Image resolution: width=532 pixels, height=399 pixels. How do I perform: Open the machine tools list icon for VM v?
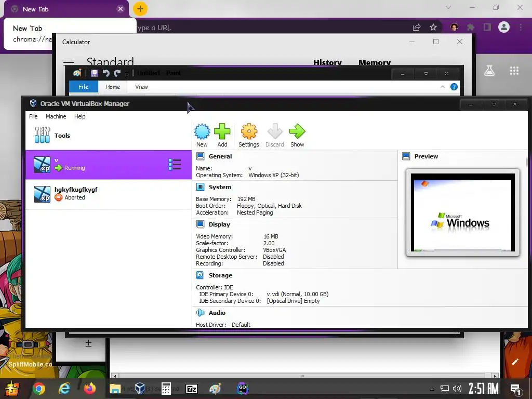(175, 165)
